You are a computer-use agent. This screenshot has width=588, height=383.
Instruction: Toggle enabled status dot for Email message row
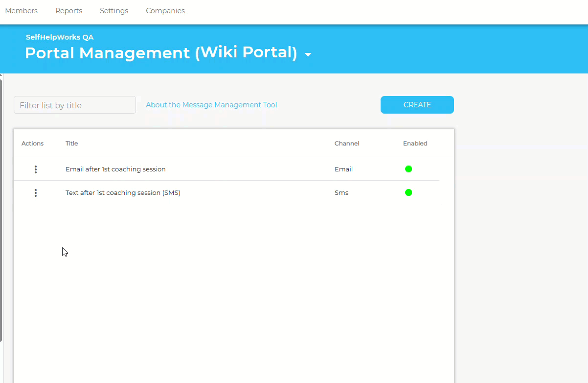(408, 169)
